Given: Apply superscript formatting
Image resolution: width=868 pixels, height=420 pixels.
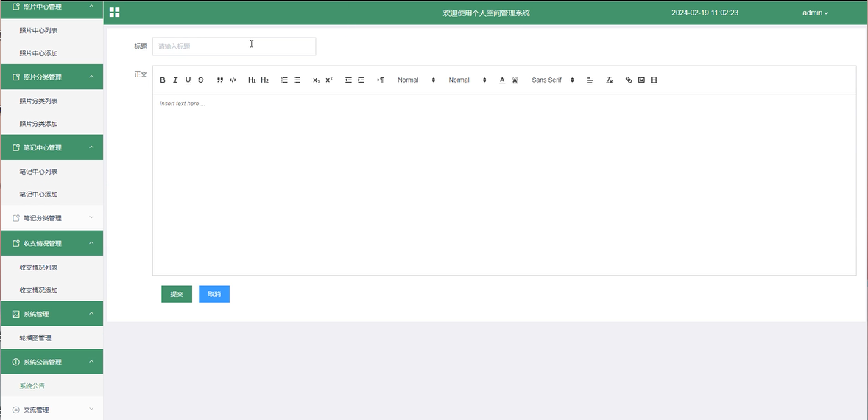Looking at the screenshot, I should pyautogui.click(x=329, y=80).
